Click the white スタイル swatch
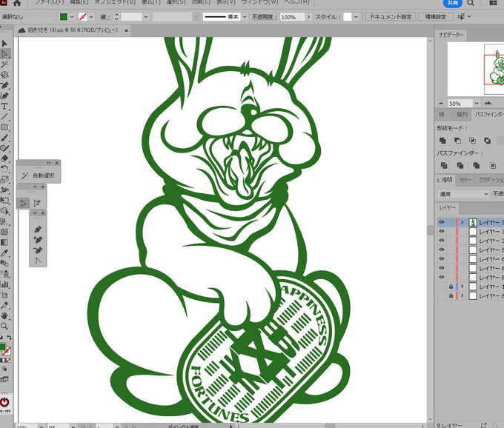This screenshot has height=428, width=504. (348, 17)
